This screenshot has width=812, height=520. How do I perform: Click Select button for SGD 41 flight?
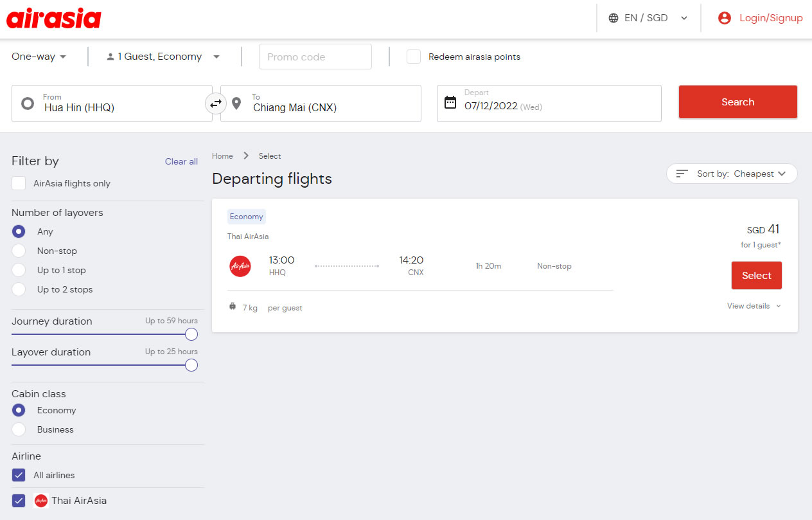click(x=757, y=276)
